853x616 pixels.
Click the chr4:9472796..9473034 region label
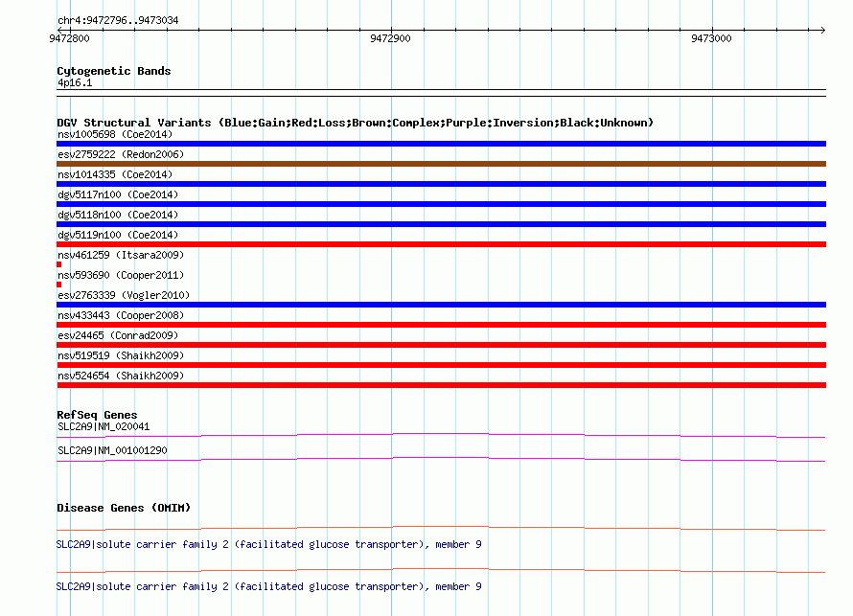tap(118, 20)
